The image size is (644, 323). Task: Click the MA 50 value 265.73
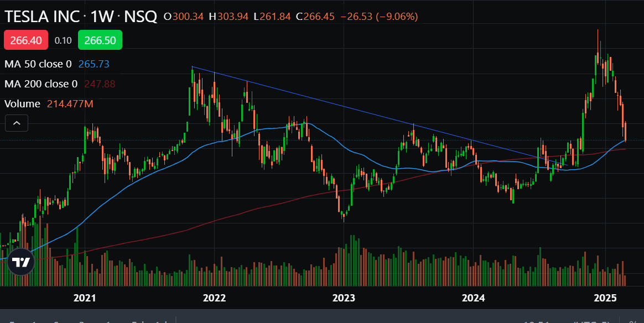(94, 64)
